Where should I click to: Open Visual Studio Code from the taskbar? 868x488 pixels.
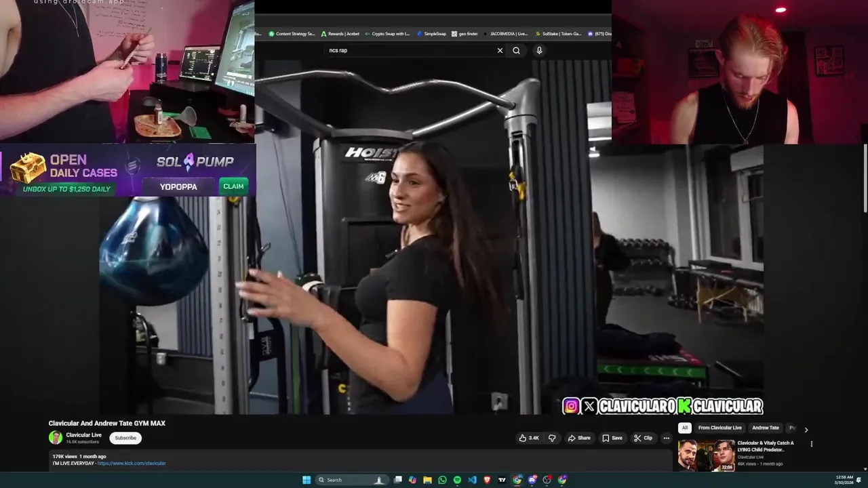tap(472, 480)
